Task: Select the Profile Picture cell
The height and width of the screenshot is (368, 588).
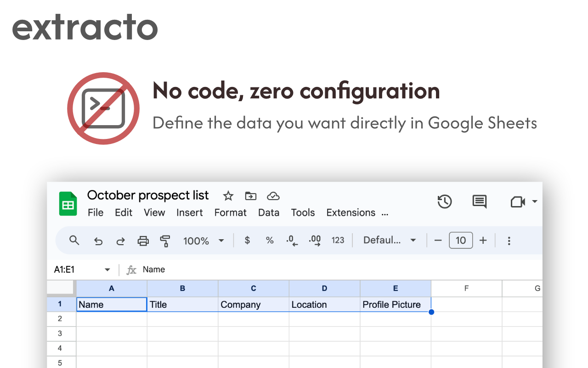Action: (x=396, y=305)
